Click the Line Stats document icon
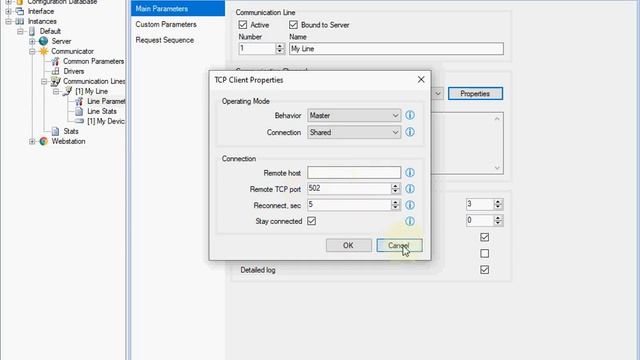Screen dimensions: 640x360 pyautogui.click(x=79, y=111)
